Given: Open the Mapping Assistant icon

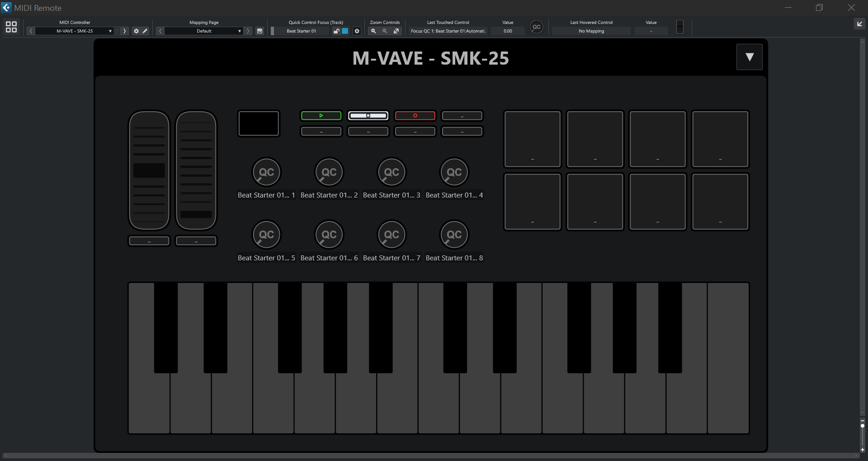Looking at the screenshot, I should pos(259,31).
